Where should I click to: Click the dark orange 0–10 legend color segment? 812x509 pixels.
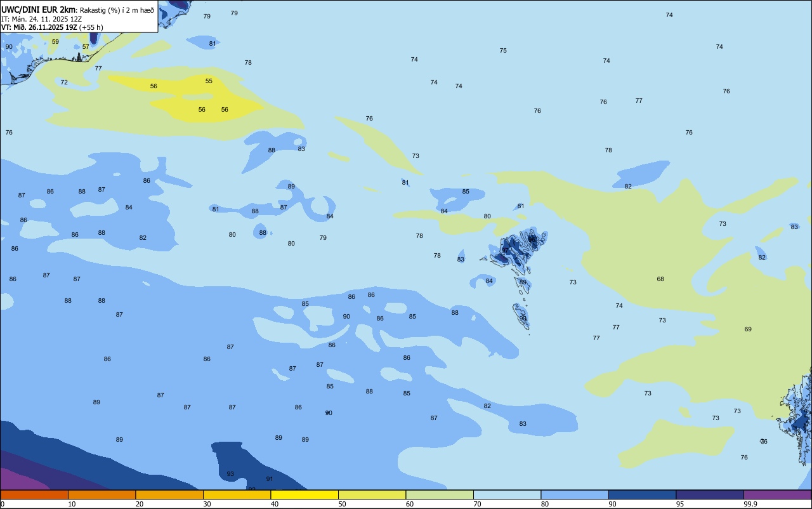click(x=34, y=495)
